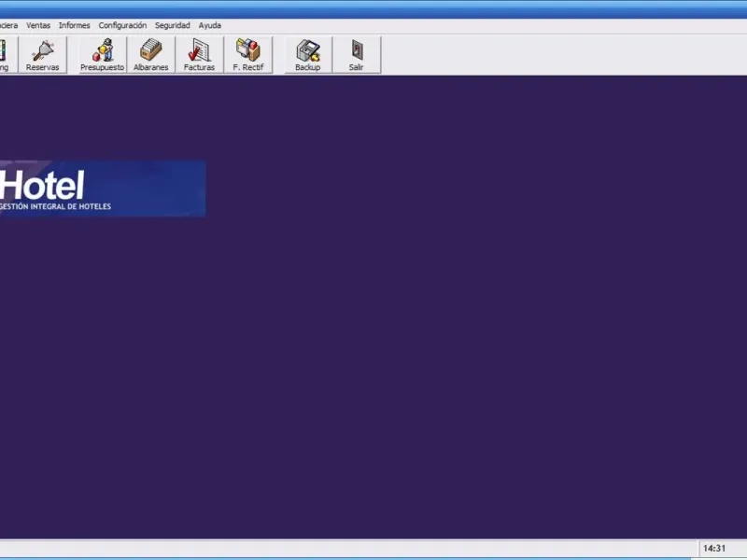Click the Albaranes box icon
The image size is (747, 560).
pos(151,55)
